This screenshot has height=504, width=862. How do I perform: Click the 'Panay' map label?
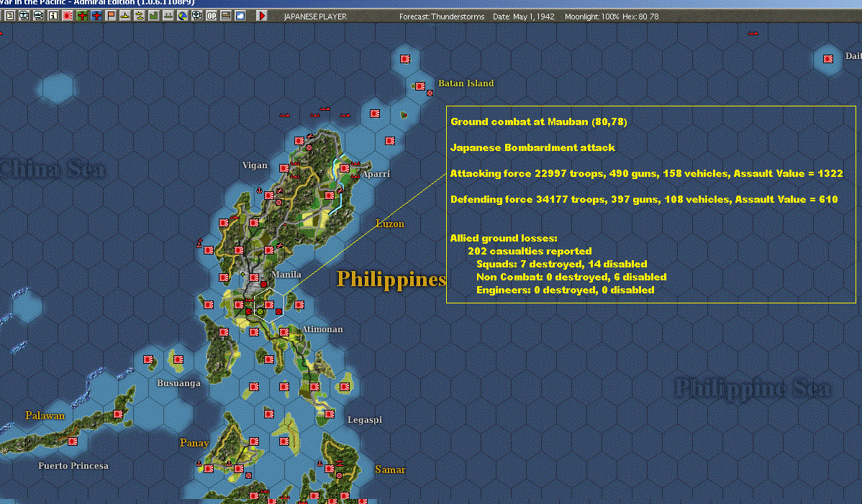(x=194, y=443)
